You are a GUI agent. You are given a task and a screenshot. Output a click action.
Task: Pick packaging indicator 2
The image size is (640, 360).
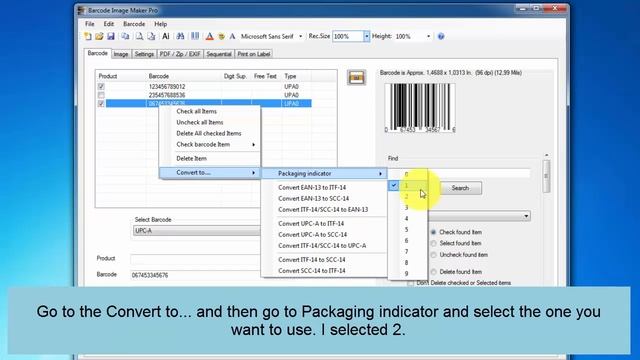coord(407,196)
